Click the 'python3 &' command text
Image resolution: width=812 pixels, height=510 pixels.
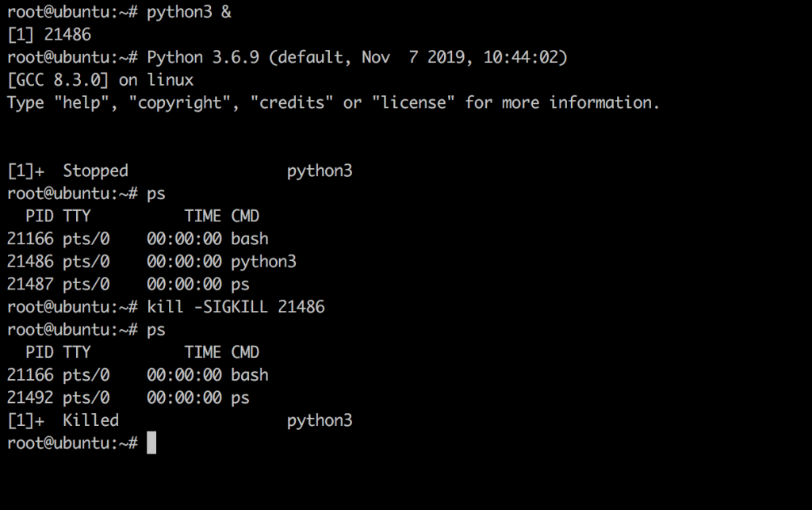pos(189,13)
